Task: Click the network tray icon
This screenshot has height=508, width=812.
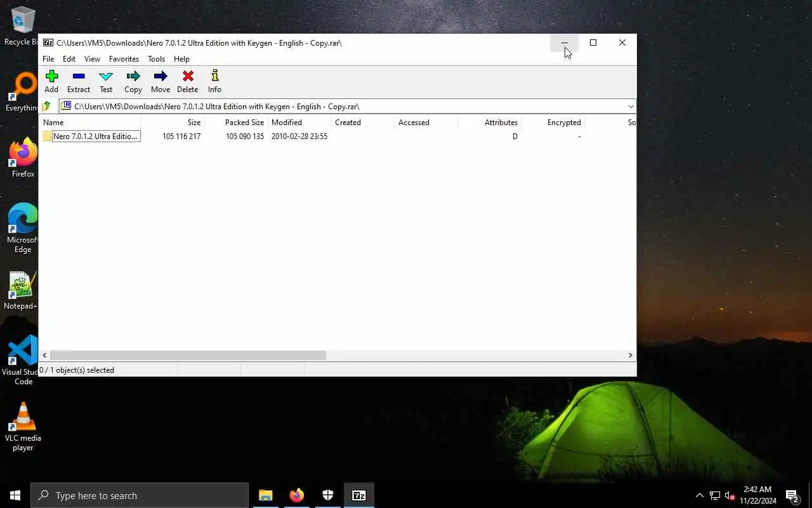Action: coord(715,495)
